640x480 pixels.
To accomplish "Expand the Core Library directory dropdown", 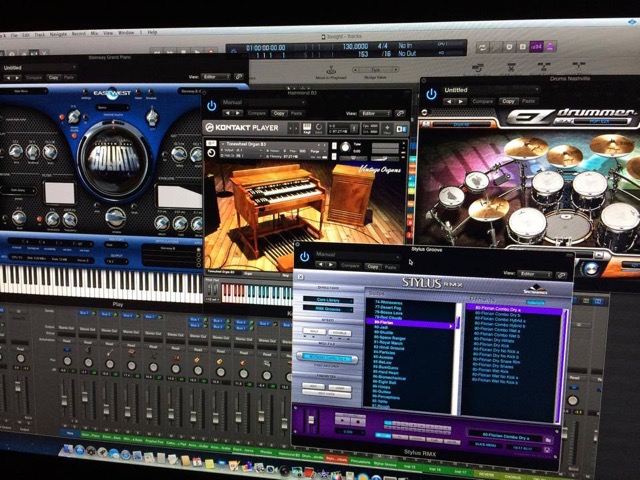I will (328, 299).
